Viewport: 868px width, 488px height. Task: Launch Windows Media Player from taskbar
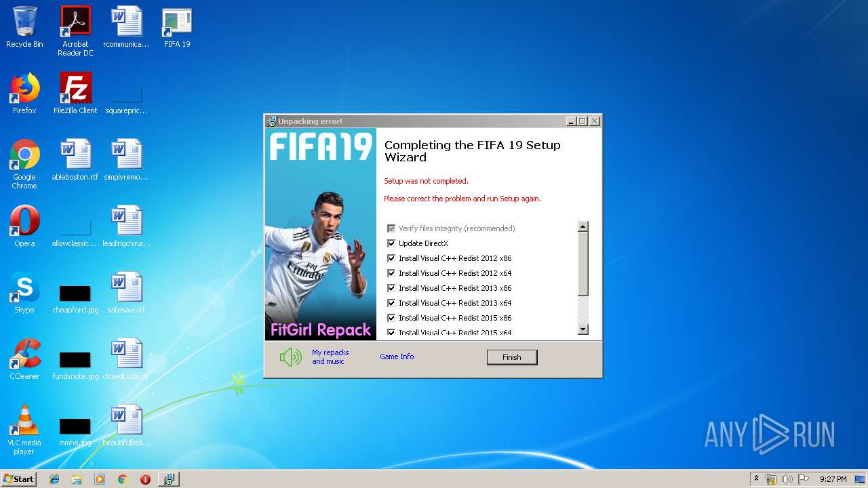click(100, 479)
